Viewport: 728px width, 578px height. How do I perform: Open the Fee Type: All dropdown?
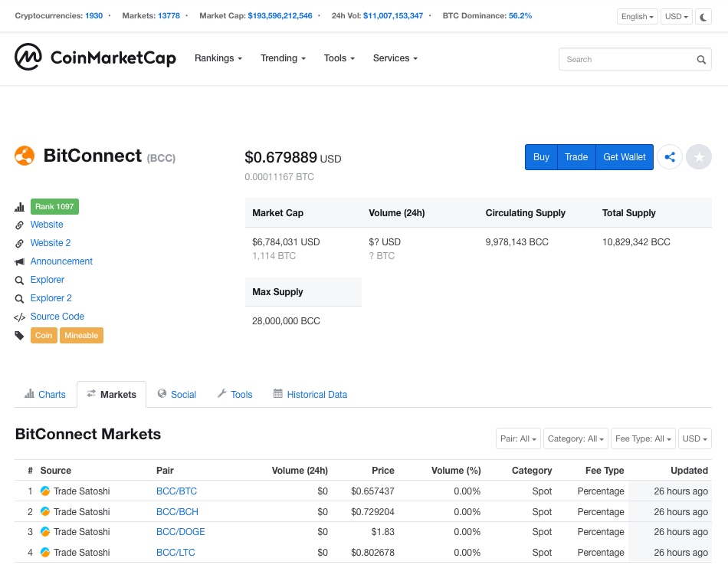pyautogui.click(x=642, y=438)
